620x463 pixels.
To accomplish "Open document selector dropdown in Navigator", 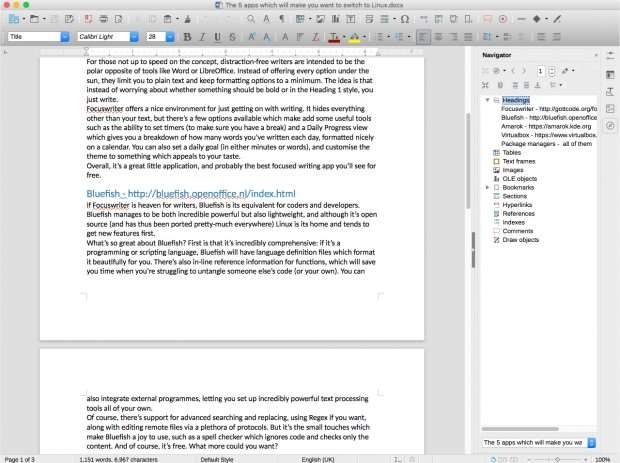I will point(591,442).
